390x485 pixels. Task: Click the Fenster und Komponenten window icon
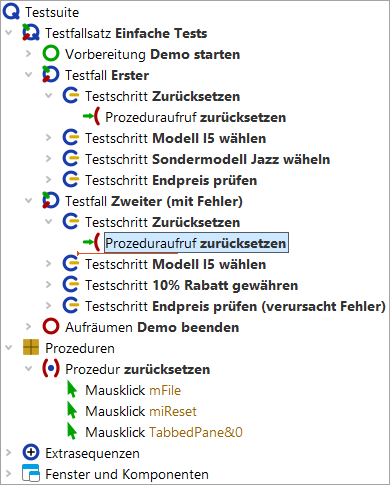pyautogui.click(x=31, y=473)
